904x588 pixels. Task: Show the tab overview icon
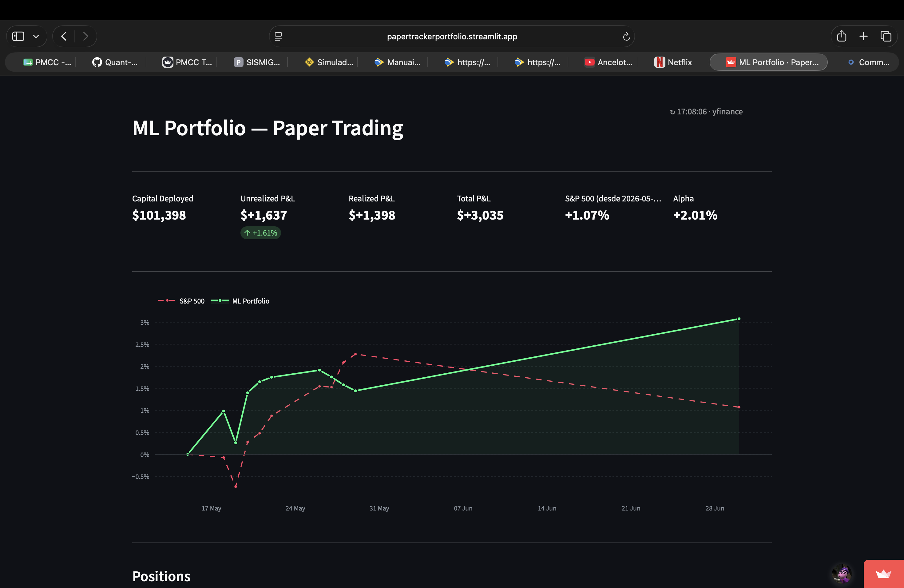[x=886, y=36]
